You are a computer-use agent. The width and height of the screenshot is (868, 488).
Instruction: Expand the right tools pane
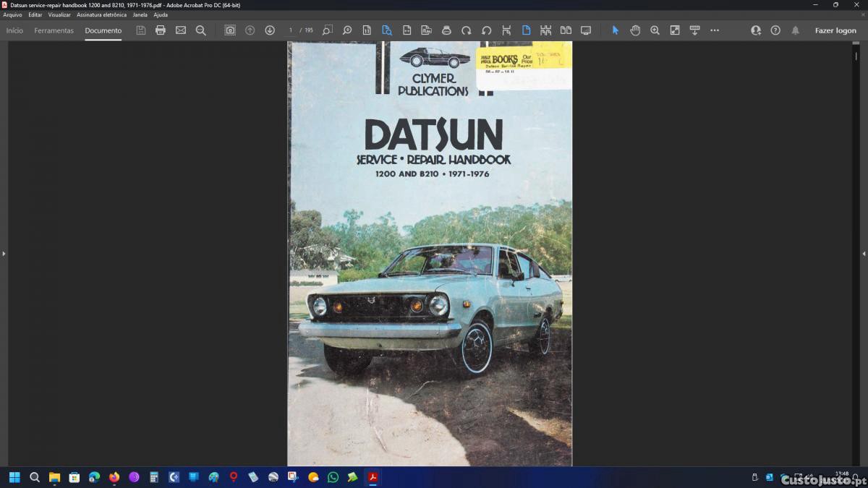click(x=864, y=254)
